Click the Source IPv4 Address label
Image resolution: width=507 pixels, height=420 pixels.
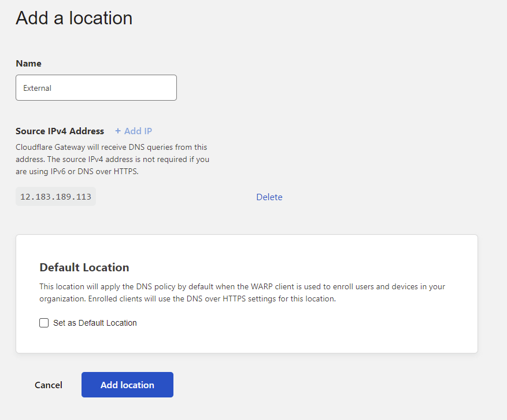pos(60,131)
